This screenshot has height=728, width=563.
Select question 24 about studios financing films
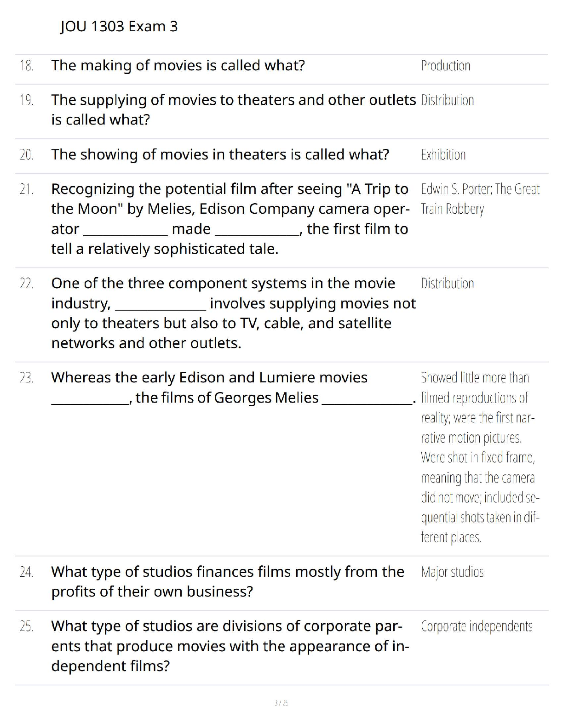pos(228,581)
